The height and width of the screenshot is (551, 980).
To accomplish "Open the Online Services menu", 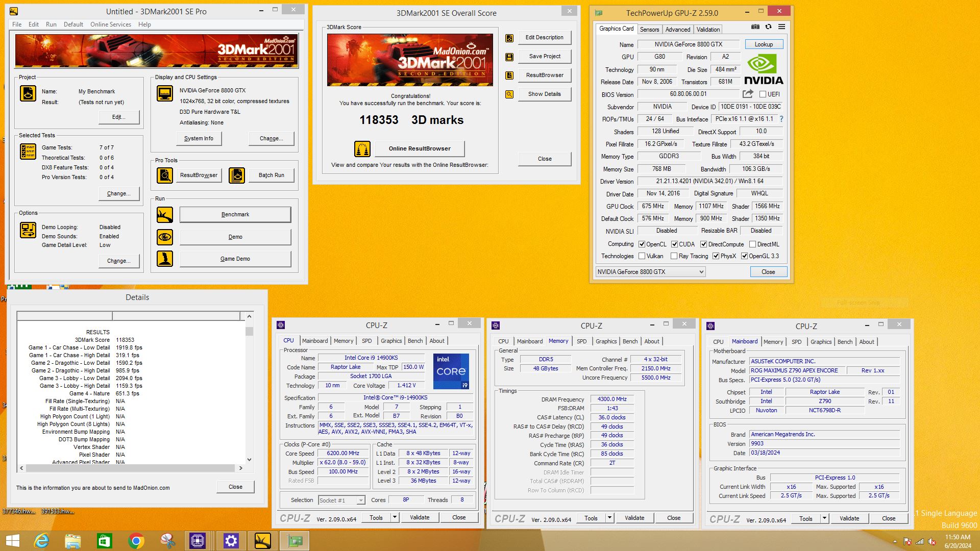I will pos(111,24).
